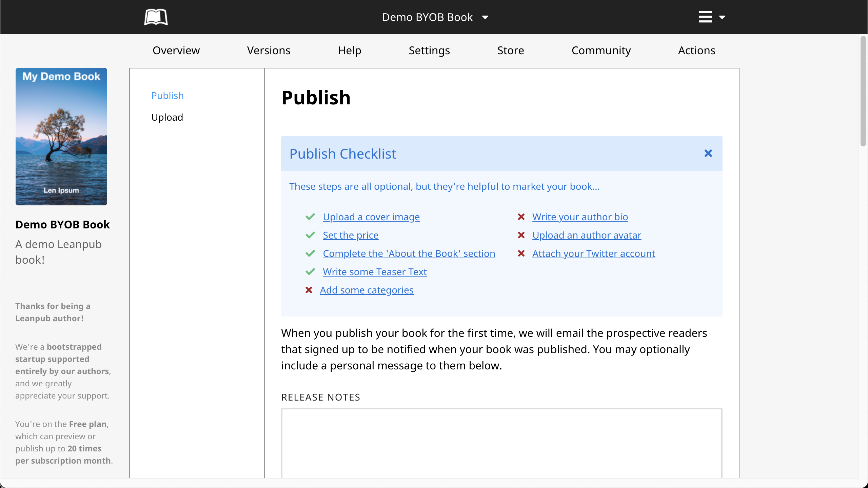Click red X beside Write your author bio

click(x=521, y=217)
